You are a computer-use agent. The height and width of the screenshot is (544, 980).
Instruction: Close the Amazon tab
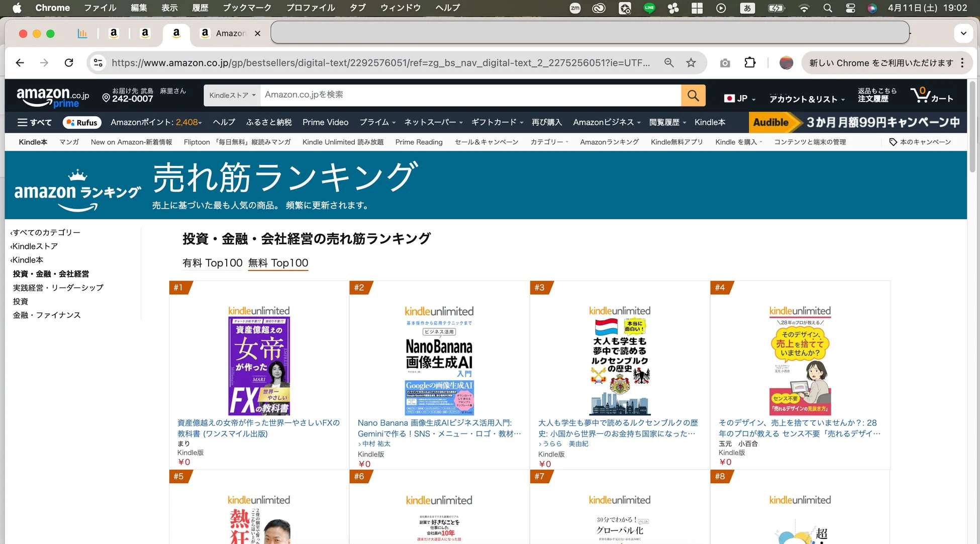(x=257, y=33)
